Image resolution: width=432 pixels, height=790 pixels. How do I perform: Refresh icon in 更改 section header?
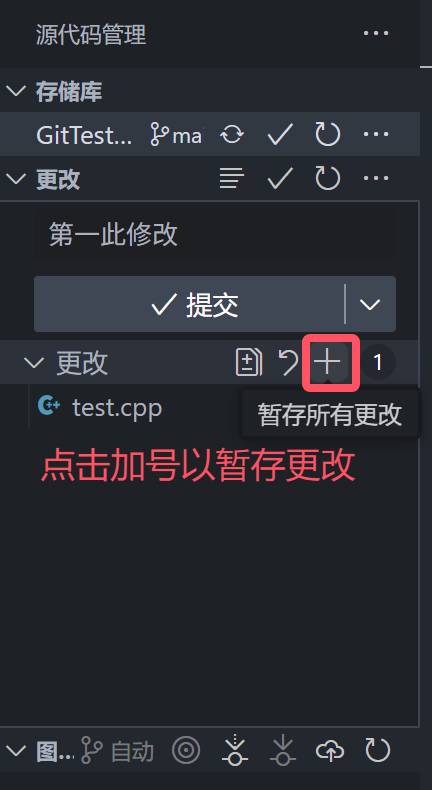pyautogui.click(x=328, y=178)
